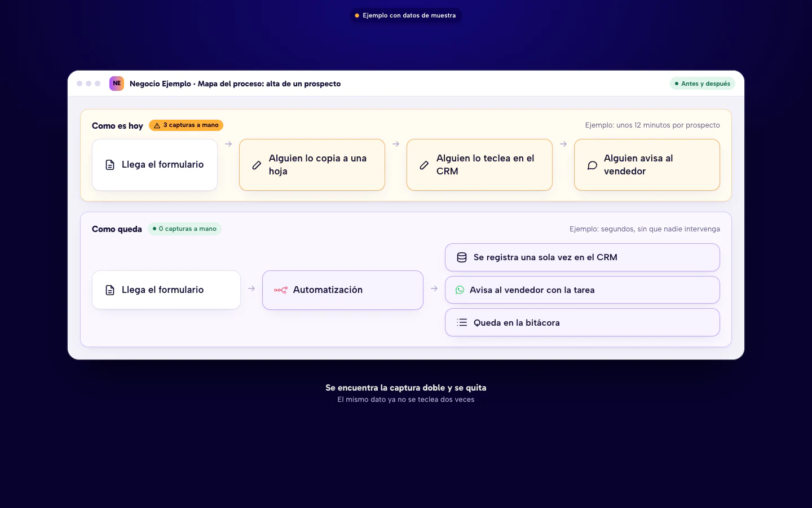812x508 pixels.
Task: Click the NE logo badge in title bar
Action: tap(117, 84)
